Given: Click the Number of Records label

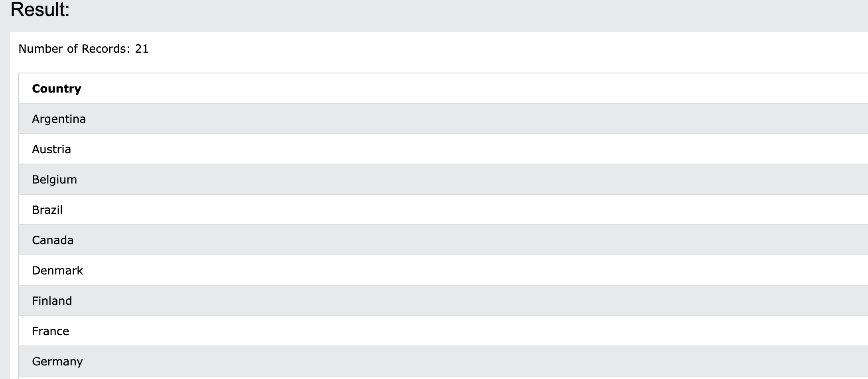Looking at the screenshot, I should pyautogui.click(x=74, y=49).
